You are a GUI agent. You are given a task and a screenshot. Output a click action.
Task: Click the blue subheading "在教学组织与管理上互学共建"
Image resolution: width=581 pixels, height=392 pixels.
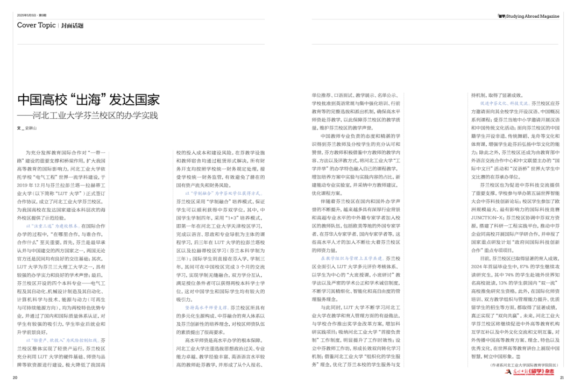pos(352,258)
